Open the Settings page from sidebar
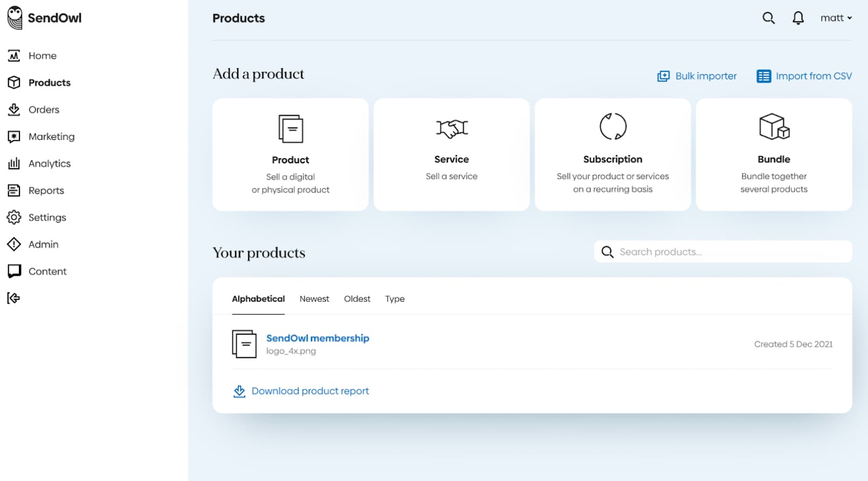This screenshot has width=868, height=481. 47,217
